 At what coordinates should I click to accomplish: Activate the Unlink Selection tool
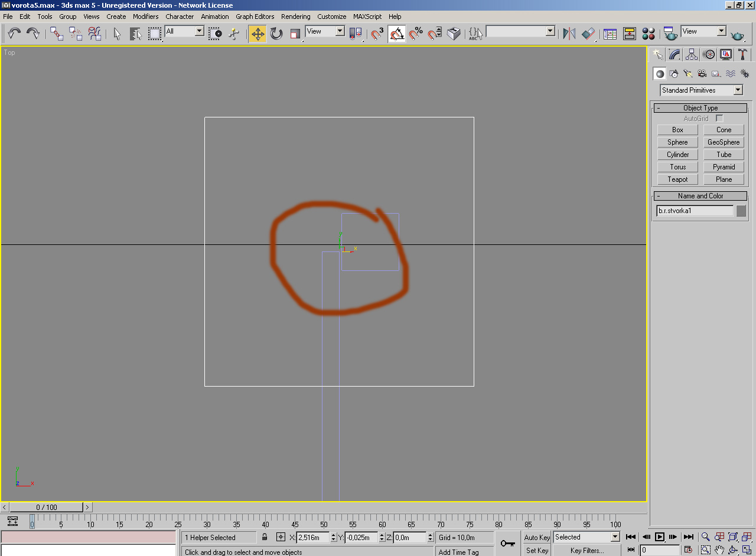(76, 34)
